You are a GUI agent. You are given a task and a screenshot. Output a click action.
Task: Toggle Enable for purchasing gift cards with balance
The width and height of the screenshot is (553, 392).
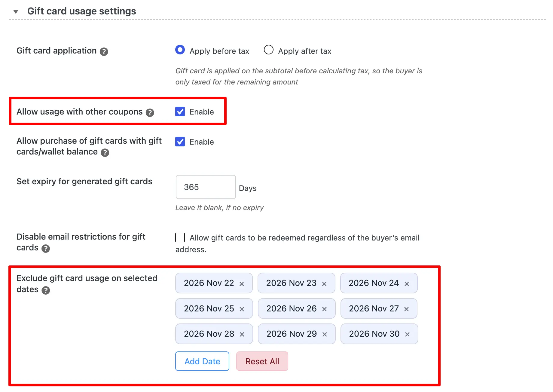coord(180,142)
